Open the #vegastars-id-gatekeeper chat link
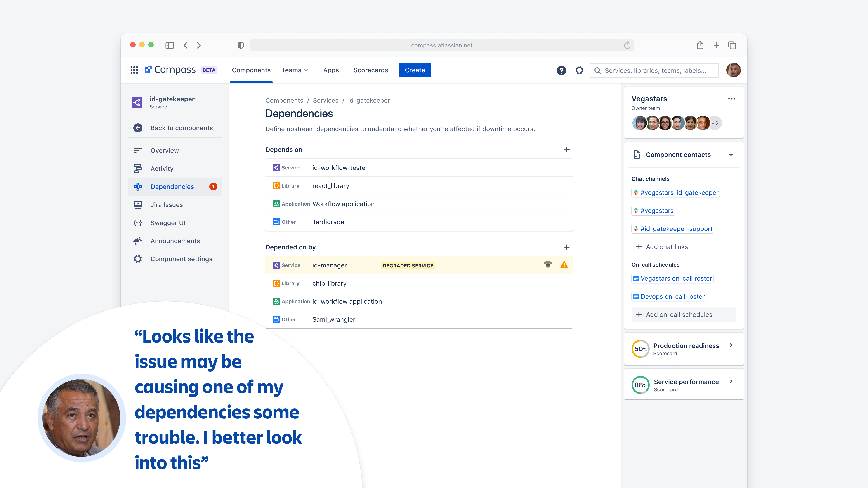The image size is (868, 488). (676, 193)
